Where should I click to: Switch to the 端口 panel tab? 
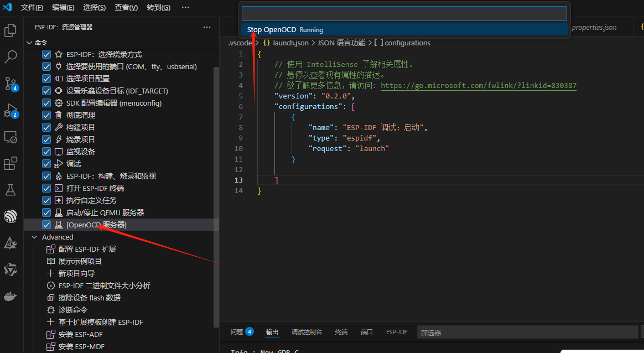367,331
